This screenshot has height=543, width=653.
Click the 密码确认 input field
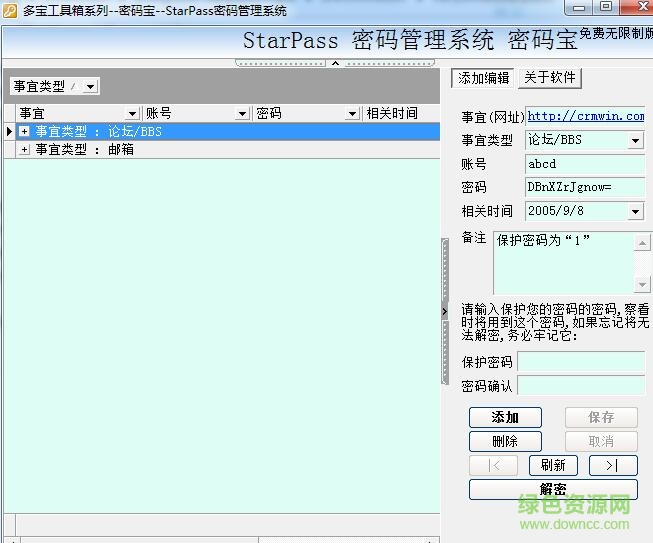tap(581, 386)
